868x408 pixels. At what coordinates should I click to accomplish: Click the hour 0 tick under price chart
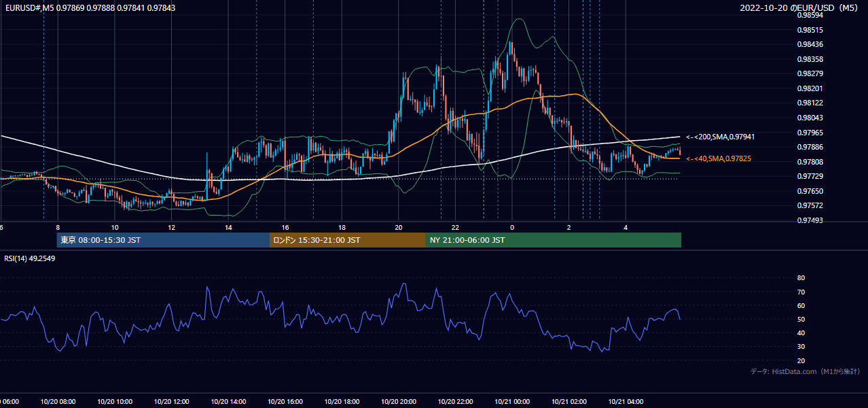pyautogui.click(x=512, y=227)
